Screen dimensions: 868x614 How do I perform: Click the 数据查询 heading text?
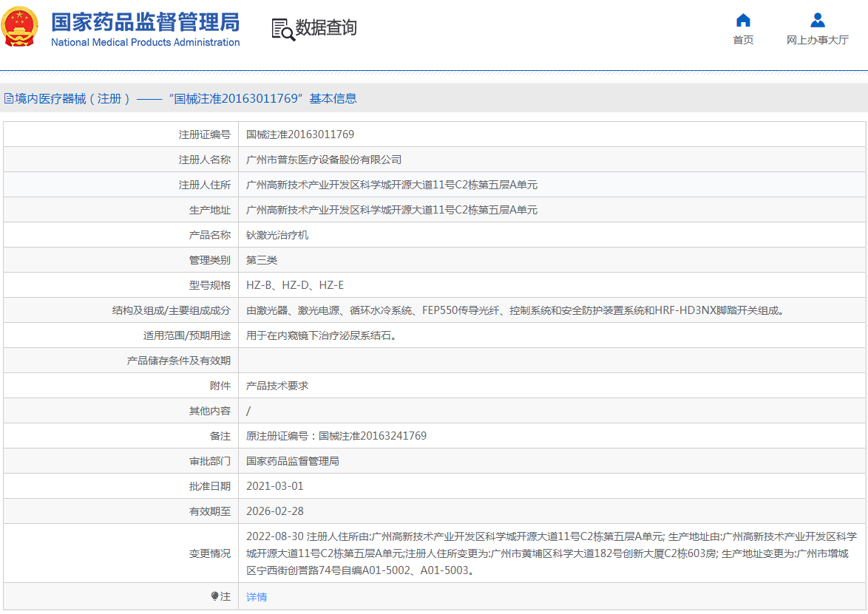326,28
